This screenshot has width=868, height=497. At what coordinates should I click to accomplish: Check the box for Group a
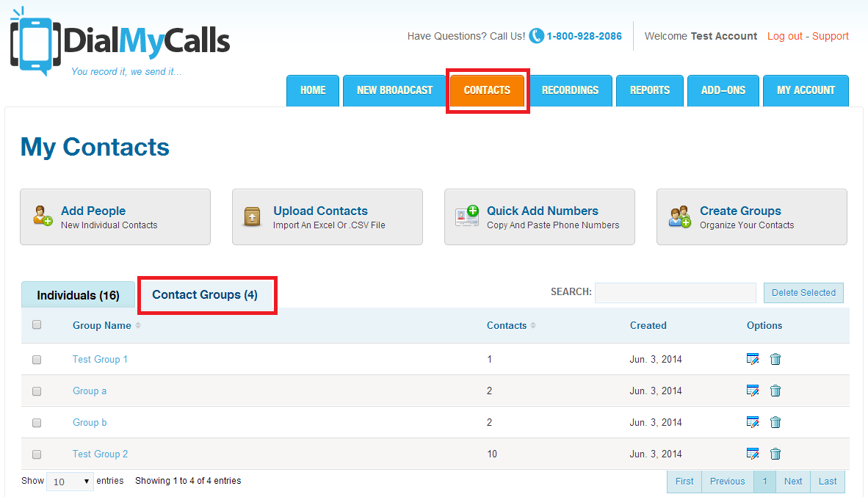(x=37, y=391)
